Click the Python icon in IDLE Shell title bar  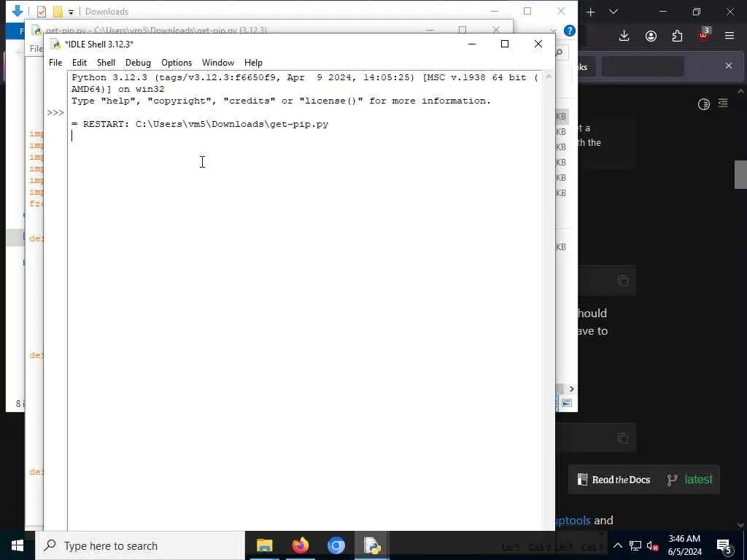[x=55, y=44]
